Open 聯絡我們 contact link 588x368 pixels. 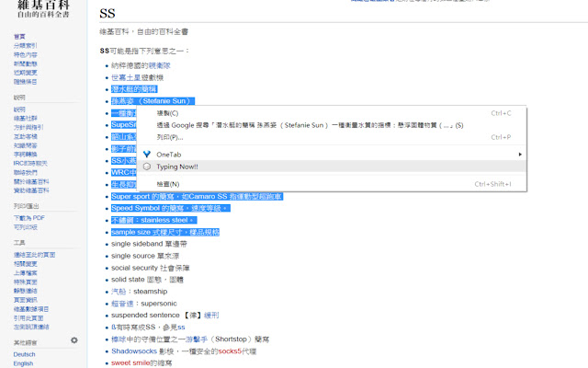tap(25, 172)
